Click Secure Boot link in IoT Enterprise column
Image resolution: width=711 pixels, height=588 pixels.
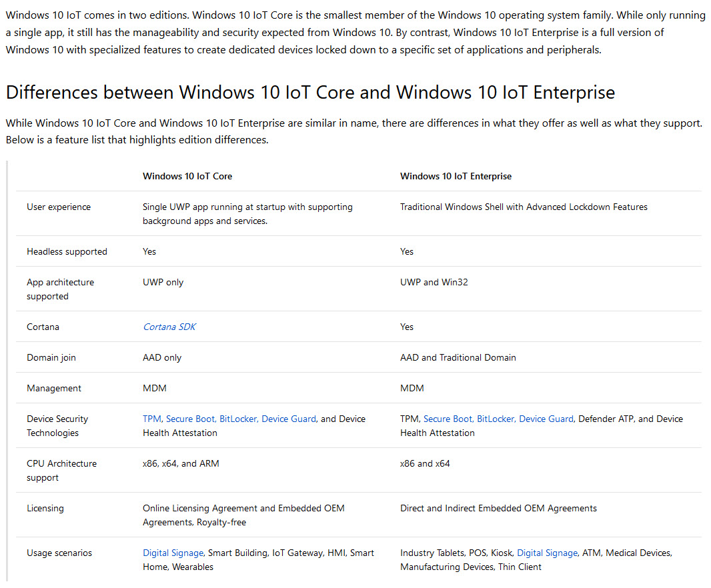[448, 419]
